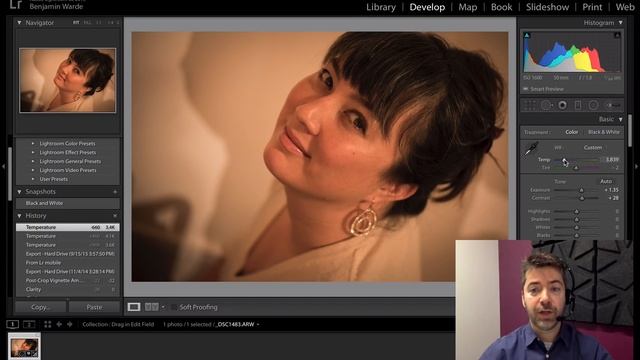This screenshot has width=640, height=360.
Task: Click the Temp slider handle
Action: click(564, 160)
